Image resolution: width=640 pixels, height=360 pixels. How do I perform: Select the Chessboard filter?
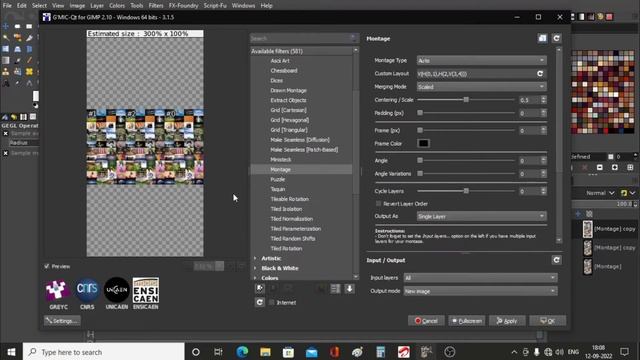point(284,71)
